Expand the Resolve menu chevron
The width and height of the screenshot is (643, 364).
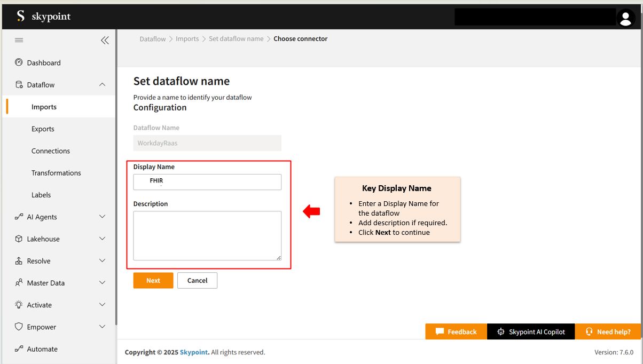[103, 261]
